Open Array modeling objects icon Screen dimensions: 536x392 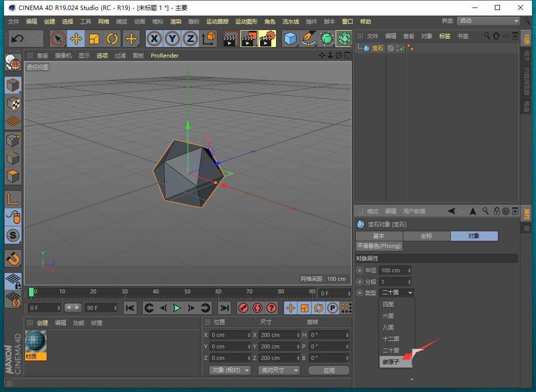[x=344, y=39]
